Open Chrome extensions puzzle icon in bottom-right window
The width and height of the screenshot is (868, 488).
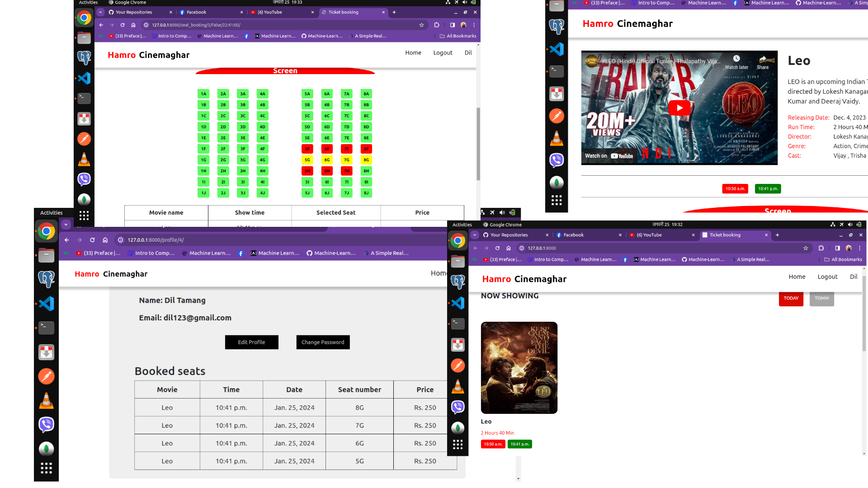(821, 248)
